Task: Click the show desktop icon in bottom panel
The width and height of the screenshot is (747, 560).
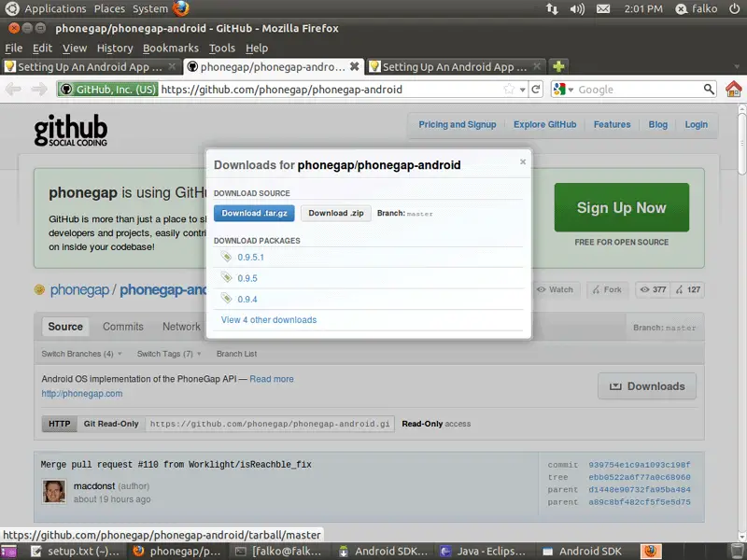Action: (8, 551)
